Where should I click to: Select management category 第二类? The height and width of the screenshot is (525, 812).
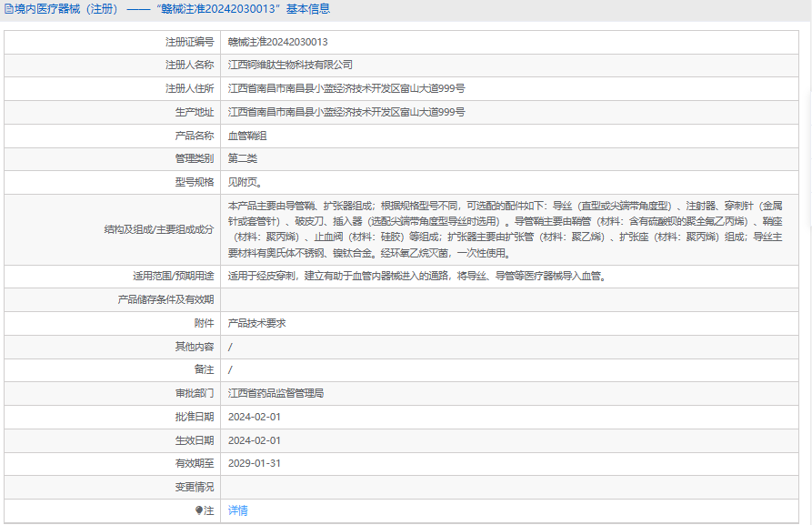(243, 158)
